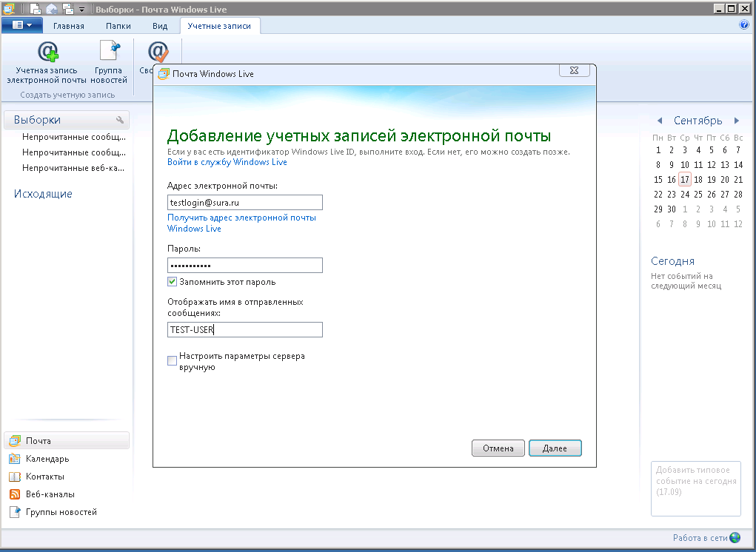Open Calendar (Календарь) in the navigation pane
This screenshot has height=552, width=756.
[x=47, y=459]
